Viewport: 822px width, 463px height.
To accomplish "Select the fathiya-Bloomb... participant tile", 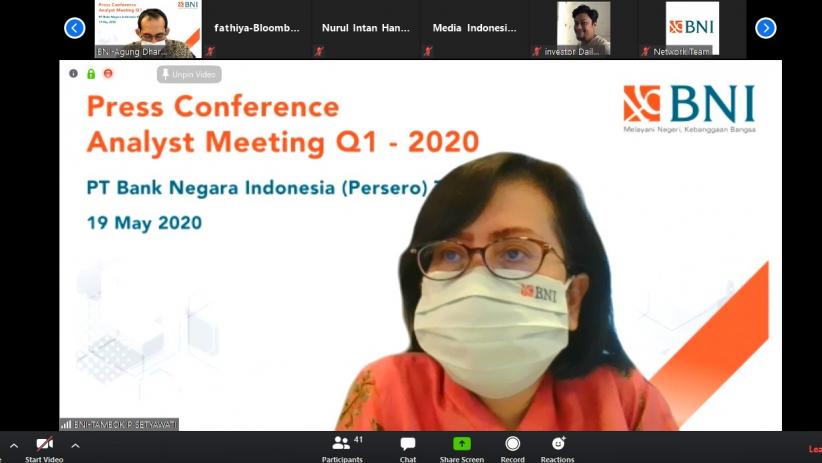I will [x=256, y=29].
